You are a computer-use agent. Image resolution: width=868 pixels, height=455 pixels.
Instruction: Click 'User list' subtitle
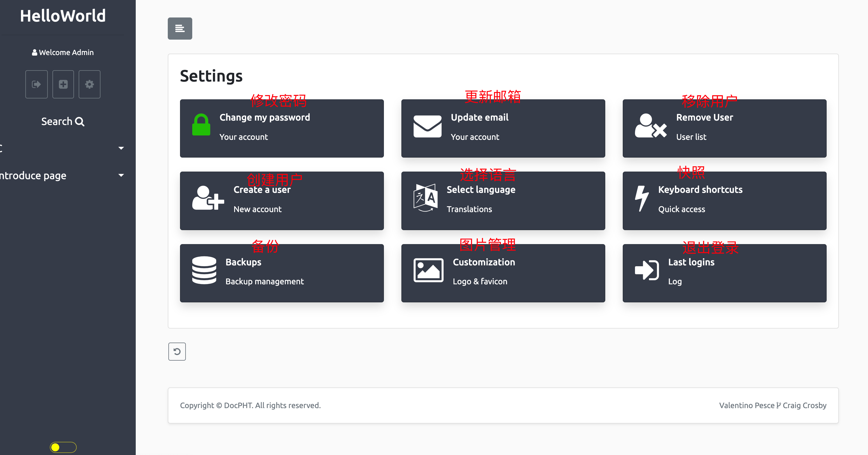tap(691, 137)
